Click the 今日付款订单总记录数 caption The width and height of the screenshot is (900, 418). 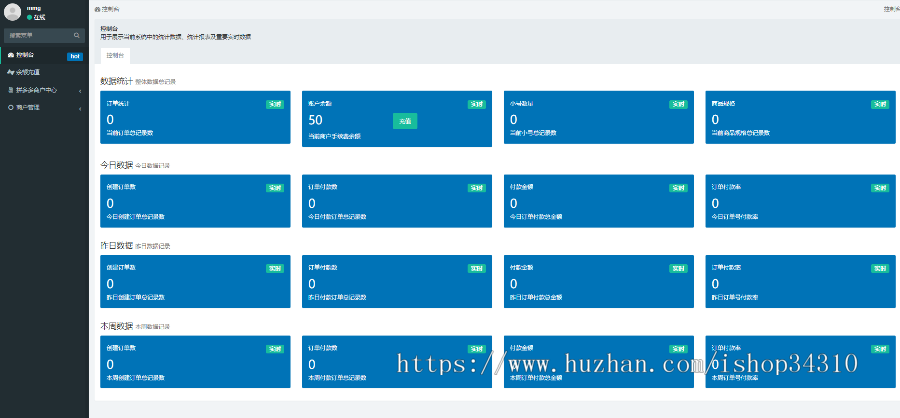[x=338, y=216]
